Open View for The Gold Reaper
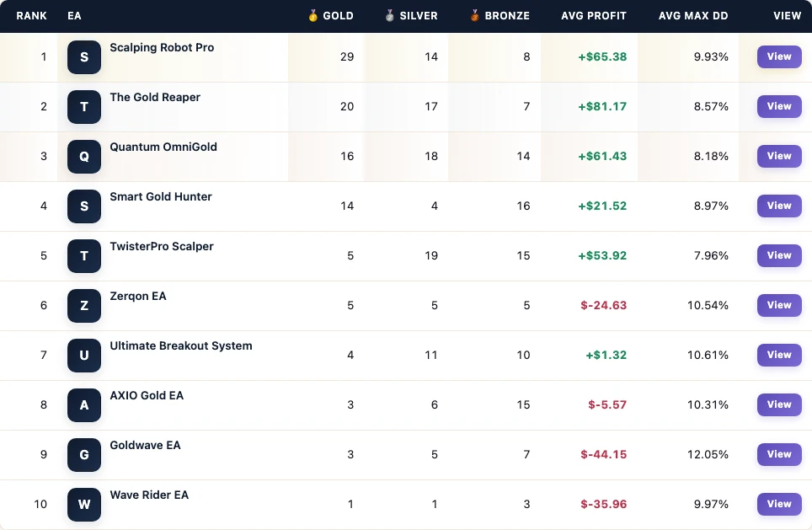This screenshot has height=530, width=812. (779, 106)
